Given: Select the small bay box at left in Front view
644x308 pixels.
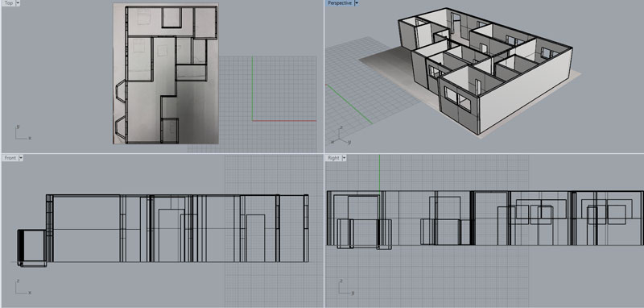Looking at the screenshot, I should [x=32, y=248].
